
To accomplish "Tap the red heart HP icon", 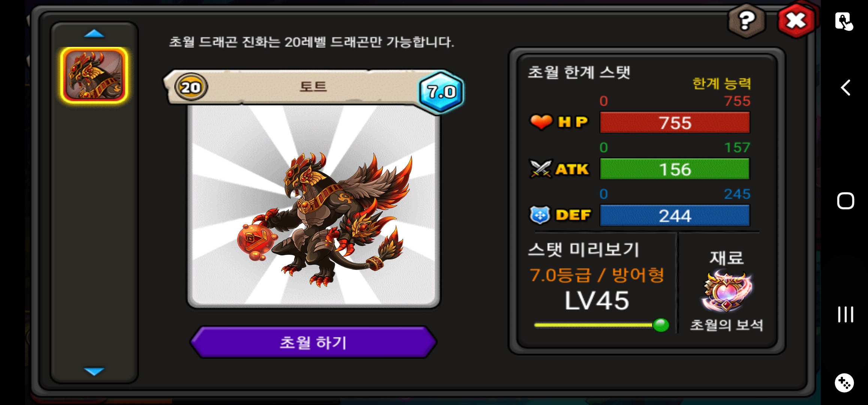I will coord(541,122).
